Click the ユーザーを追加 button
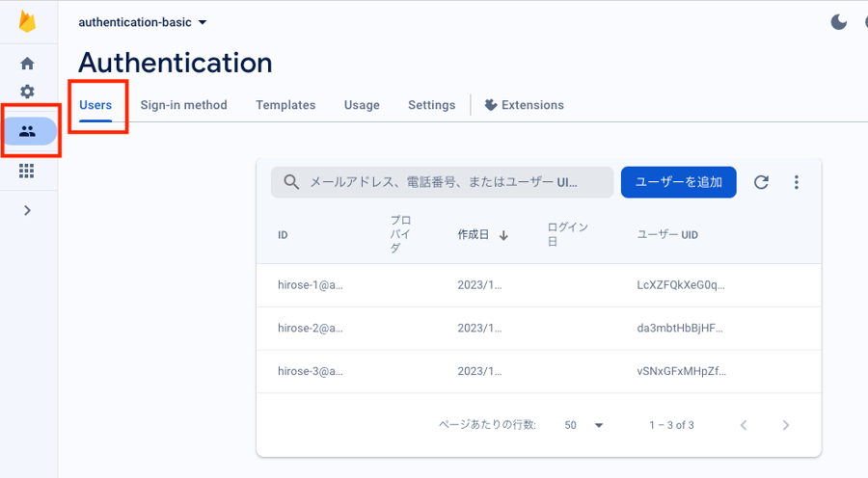The height and width of the screenshot is (478, 868). coord(678,182)
